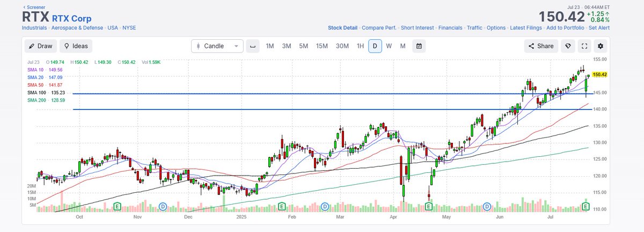Click the SMA 20 legend entry
The height and width of the screenshot is (232, 644).
(x=45, y=77)
